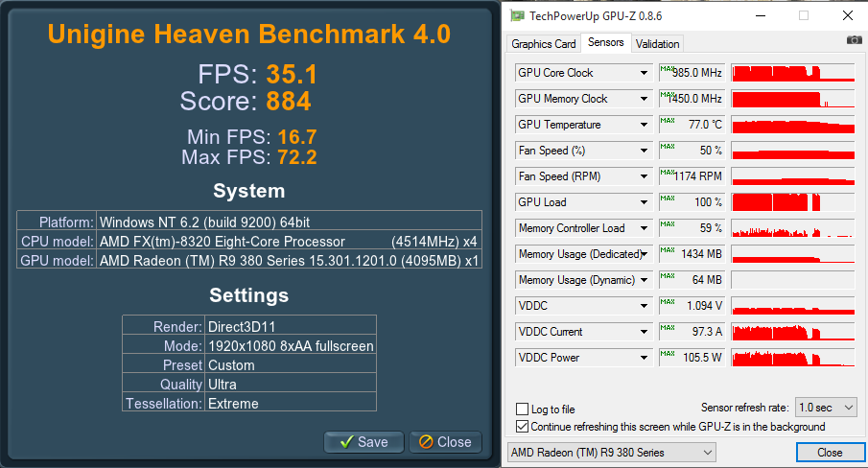Click the 1450.0 MHz memory clock reading

pyautogui.click(x=692, y=99)
